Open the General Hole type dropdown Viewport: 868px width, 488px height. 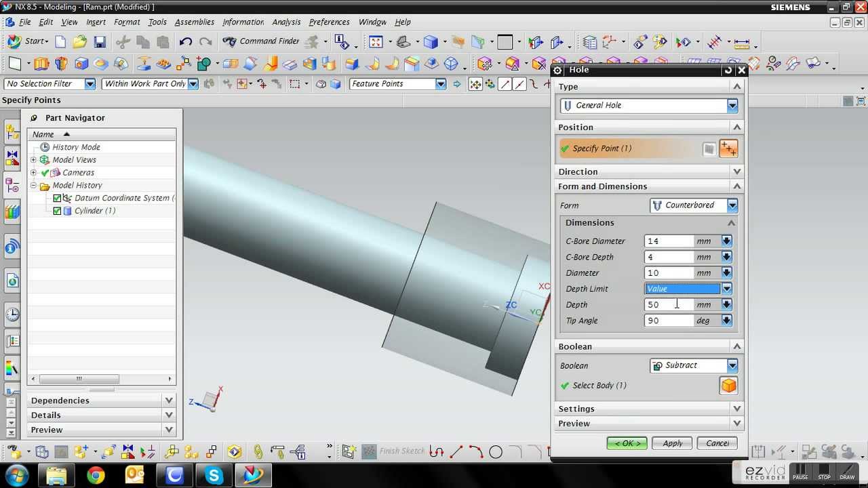tap(732, 106)
